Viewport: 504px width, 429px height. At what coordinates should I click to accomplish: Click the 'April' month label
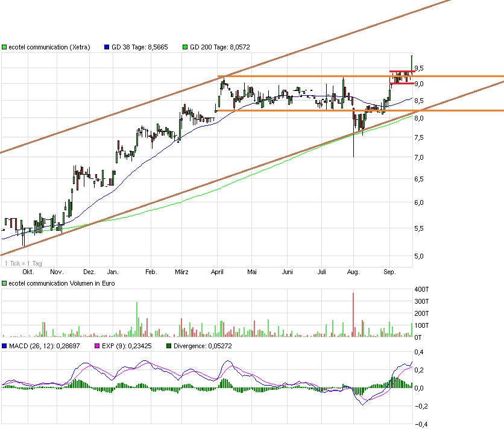tap(217, 272)
